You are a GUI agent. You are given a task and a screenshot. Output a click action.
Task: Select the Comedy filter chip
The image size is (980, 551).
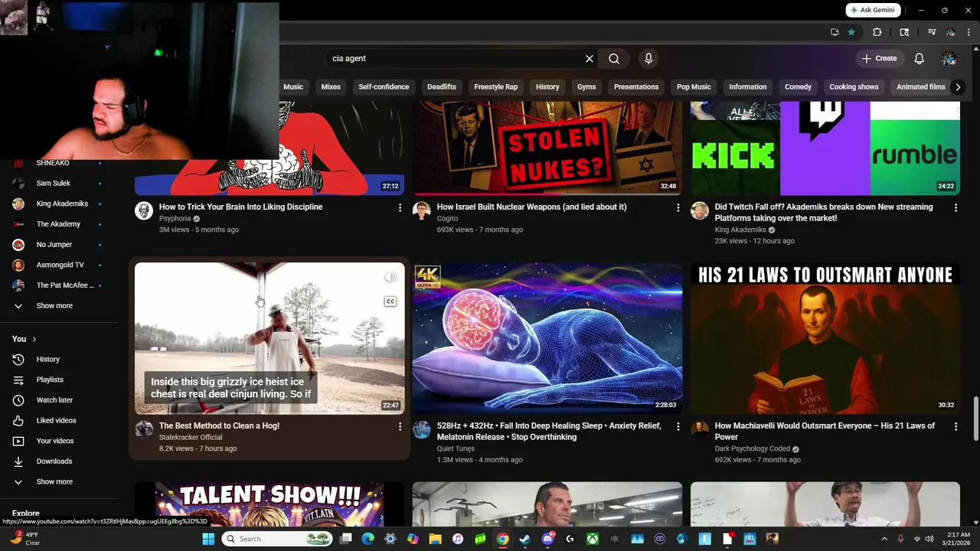[798, 87]
